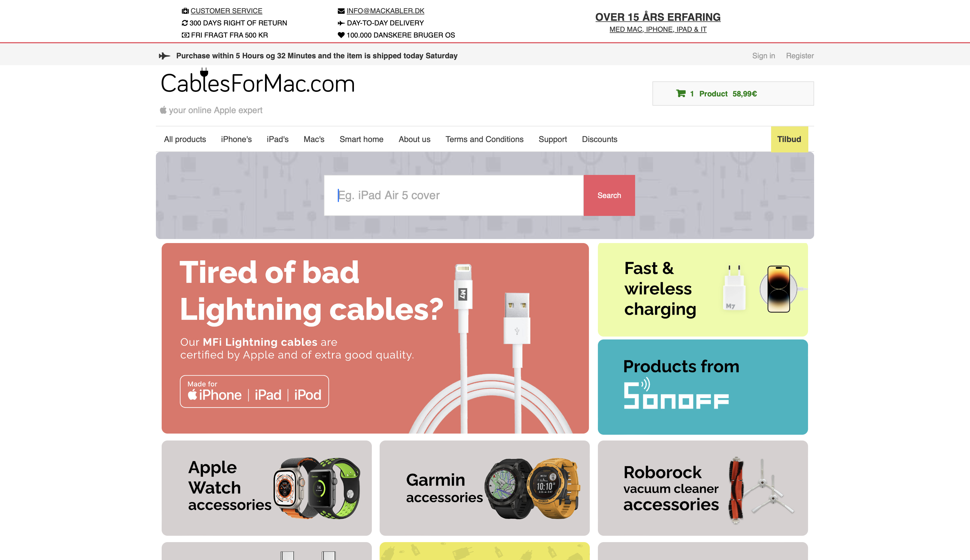Viewport: 970px width, 560px height.
Task: Click the red Search button
Action: [x=609, y=195]
